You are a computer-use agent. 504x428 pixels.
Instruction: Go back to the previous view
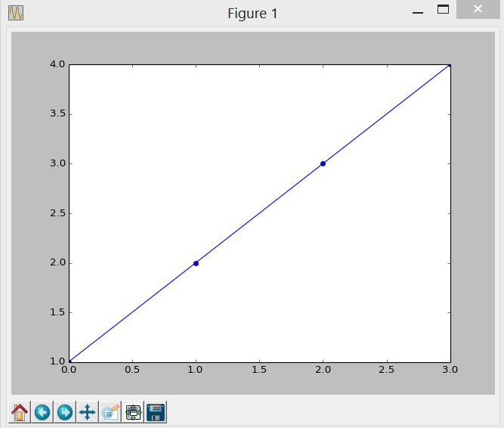click(42, 412)
